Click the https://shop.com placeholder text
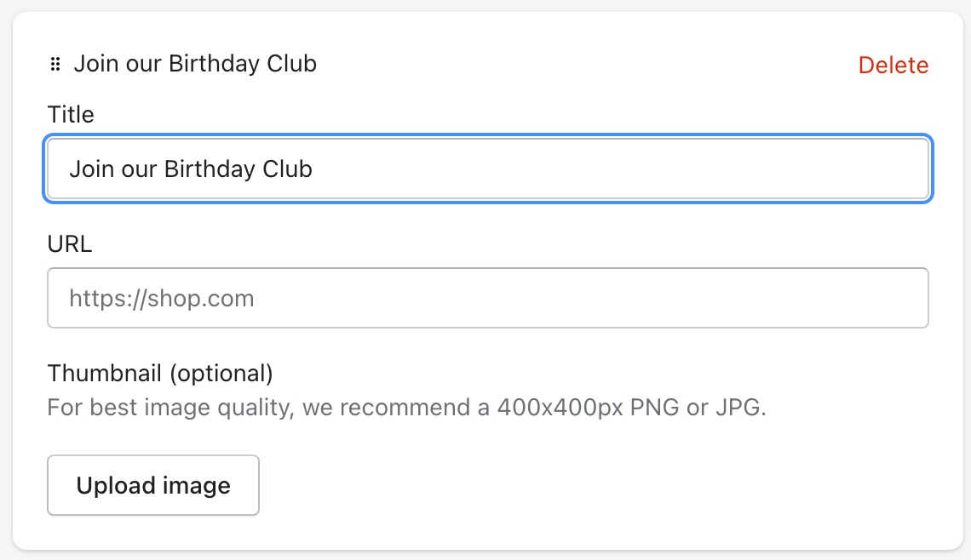 point(162,298)
